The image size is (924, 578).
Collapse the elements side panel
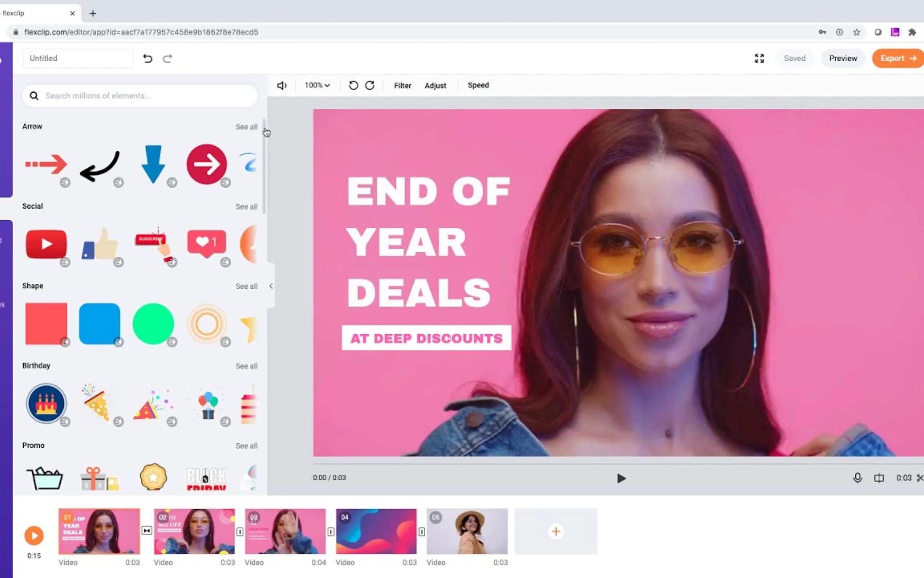pos(271,286)
